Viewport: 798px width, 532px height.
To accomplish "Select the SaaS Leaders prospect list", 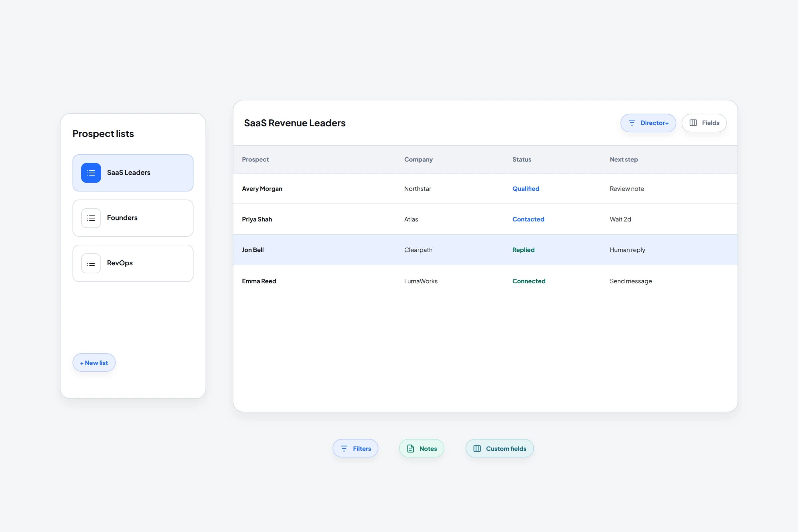I will (x=133, y=173).
